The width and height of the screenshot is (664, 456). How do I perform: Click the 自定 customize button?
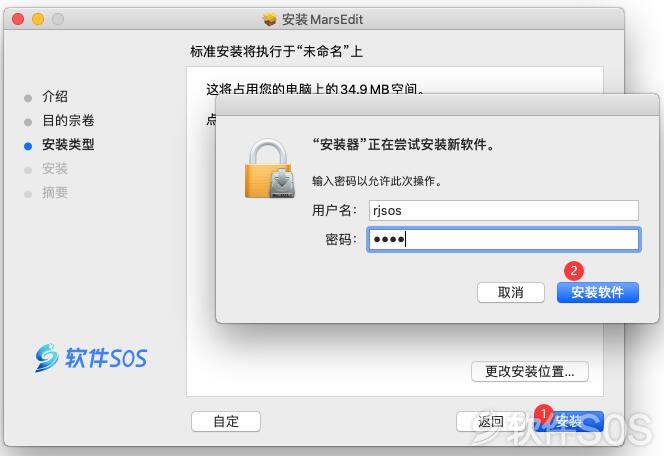226,421
